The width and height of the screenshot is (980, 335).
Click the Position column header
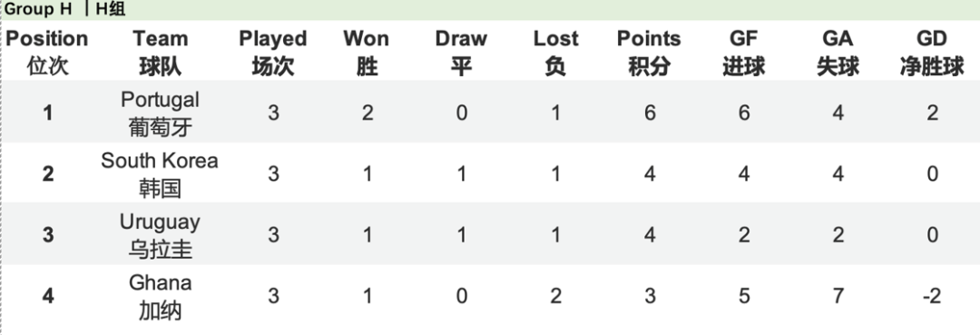tap(47, 52)
